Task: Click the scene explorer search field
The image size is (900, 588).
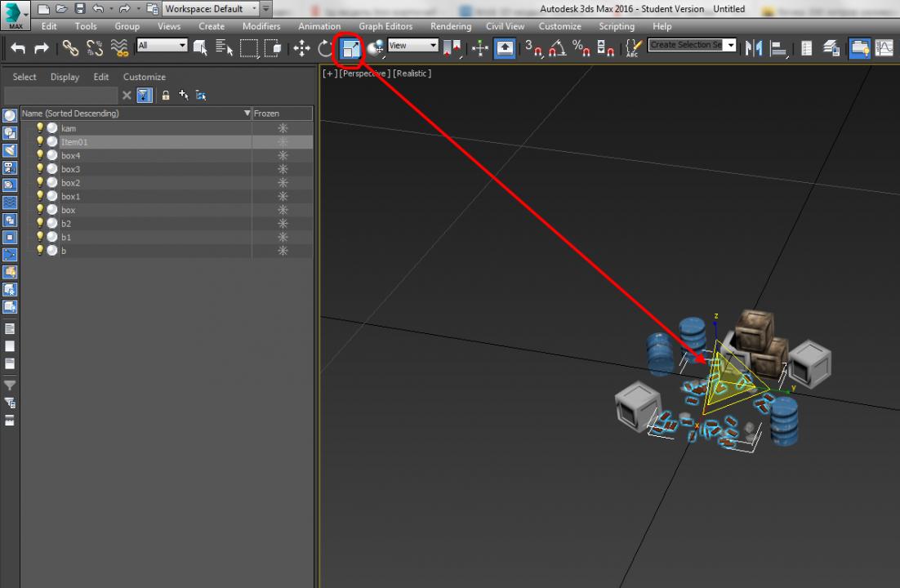Action: pyautogui.click(x=61, y=96)
